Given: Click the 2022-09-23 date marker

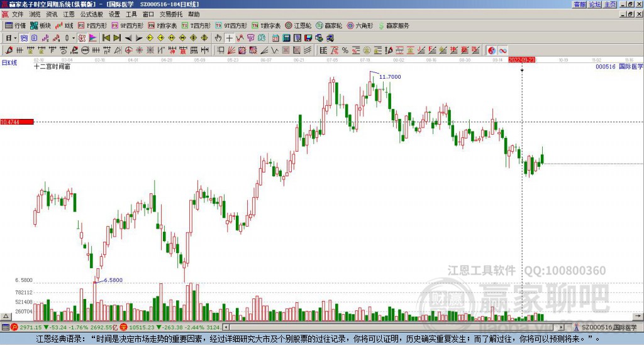Looking at the screenshot, I should [x=522, y=60].
